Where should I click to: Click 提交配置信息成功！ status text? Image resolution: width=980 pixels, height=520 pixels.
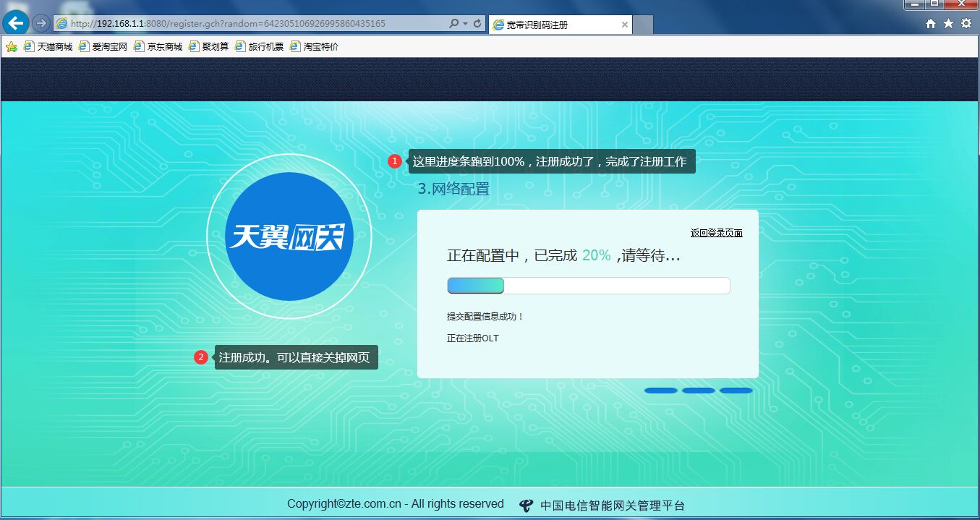[x=485, y=317]
